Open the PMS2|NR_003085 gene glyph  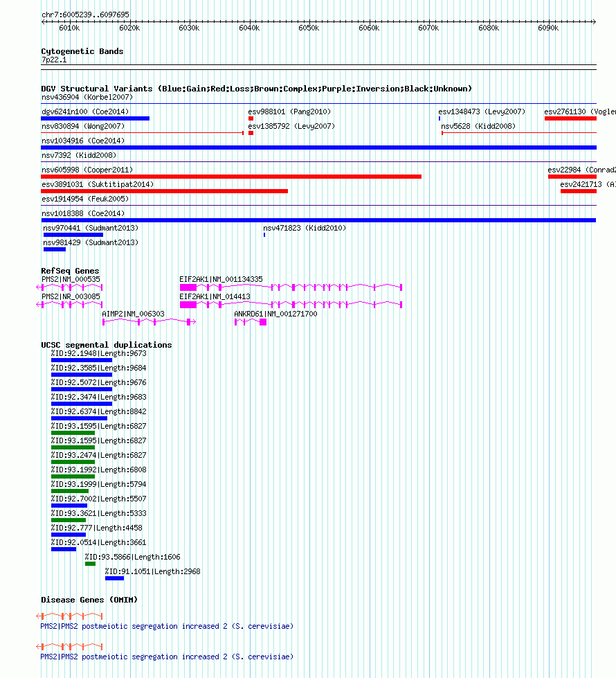pos(70,305)
